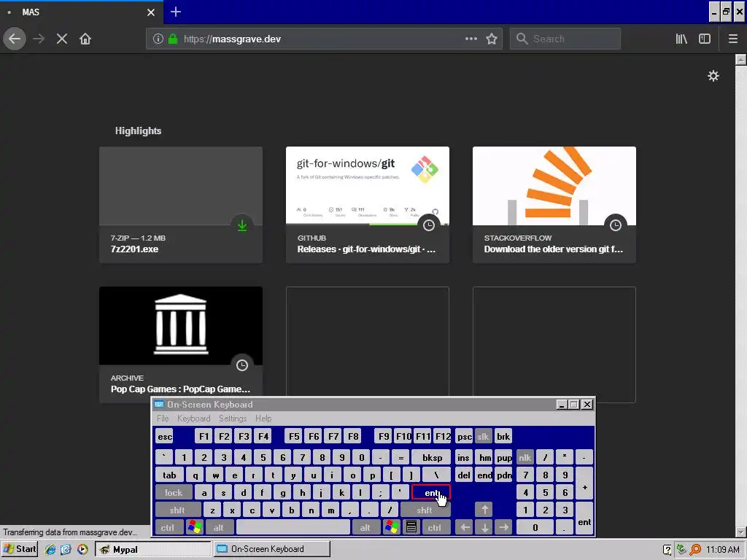The image size is (747, 560).
Task: Focus the Search box in toolbar
Action: [565, 39]
